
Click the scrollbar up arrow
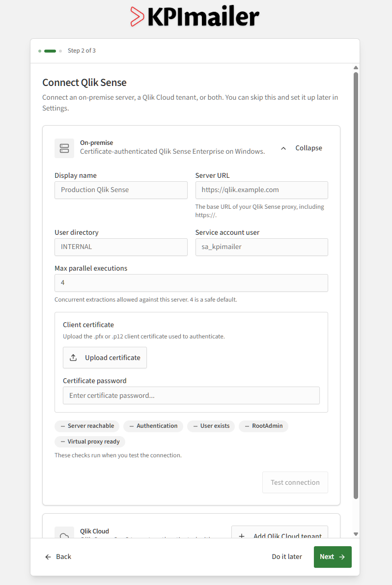point(356,68)
